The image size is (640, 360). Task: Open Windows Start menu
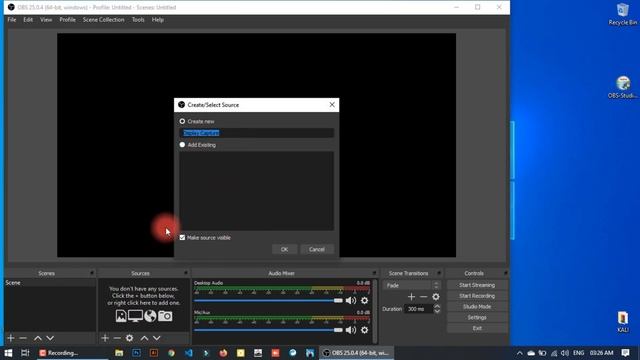[x=8, y=353]
